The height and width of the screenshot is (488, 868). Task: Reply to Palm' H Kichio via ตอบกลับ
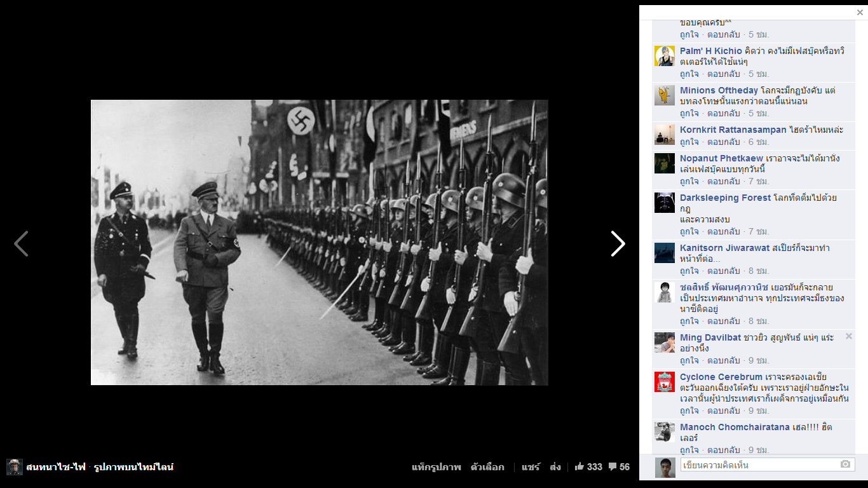[724, 74]
